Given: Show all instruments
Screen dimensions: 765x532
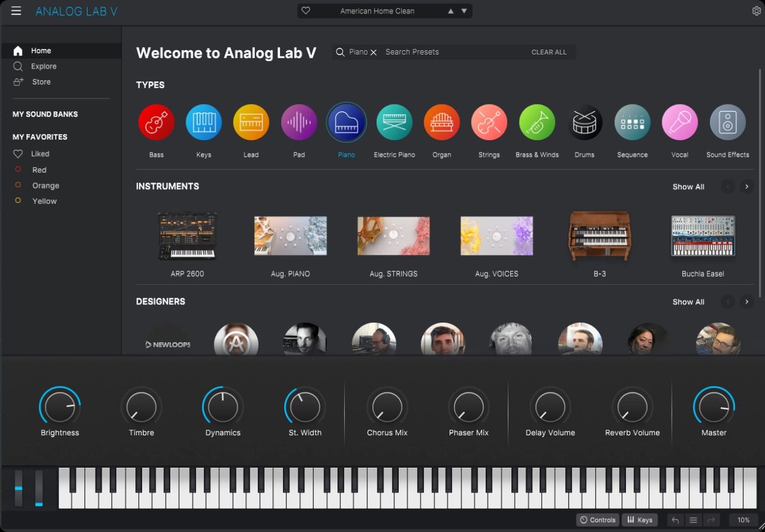Looking at the screenshot, I should 688,187.
